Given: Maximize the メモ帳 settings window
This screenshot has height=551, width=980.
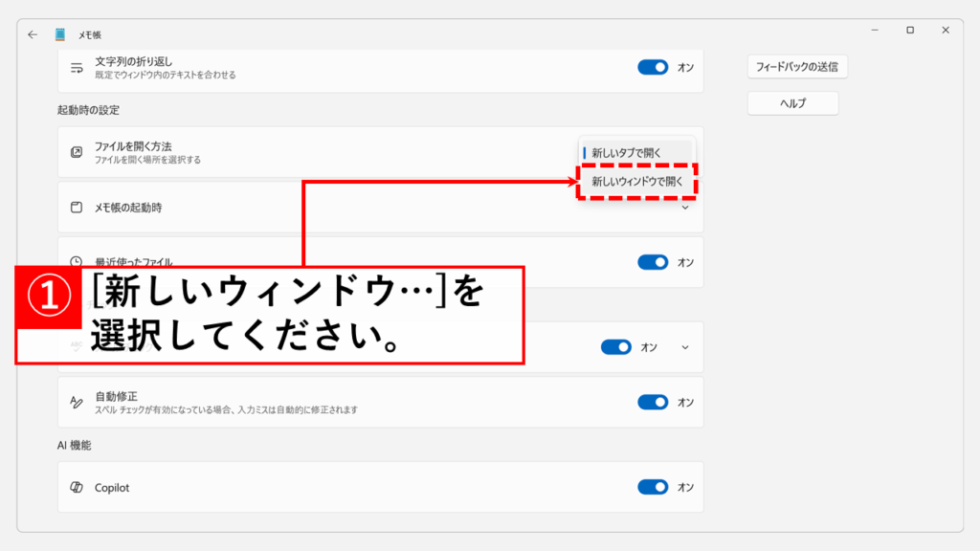Looking at the screenshot, I should pos(909,31).
